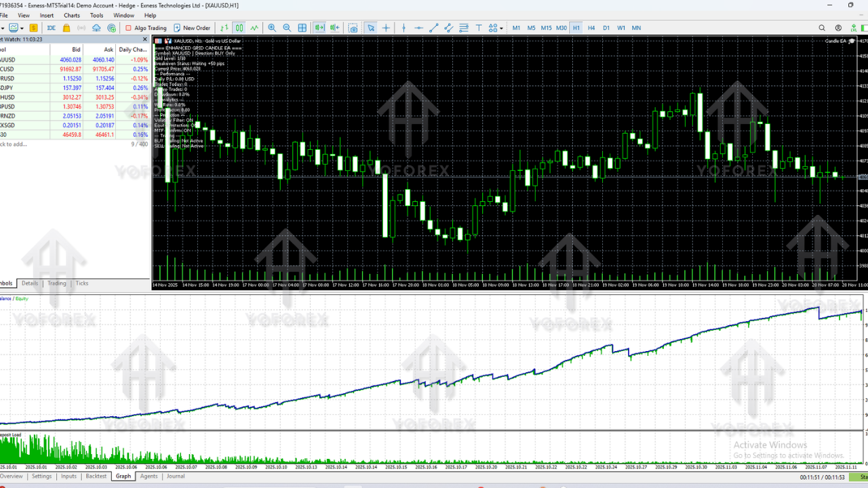Click Daily Change column header in Market Watch
Screen dimensions: 868x488
coord(132,49)
